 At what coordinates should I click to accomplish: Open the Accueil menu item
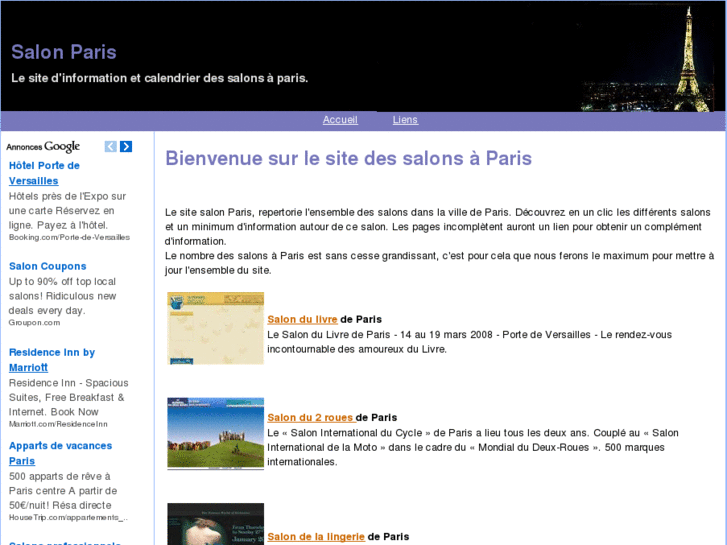tap(340, 120)
